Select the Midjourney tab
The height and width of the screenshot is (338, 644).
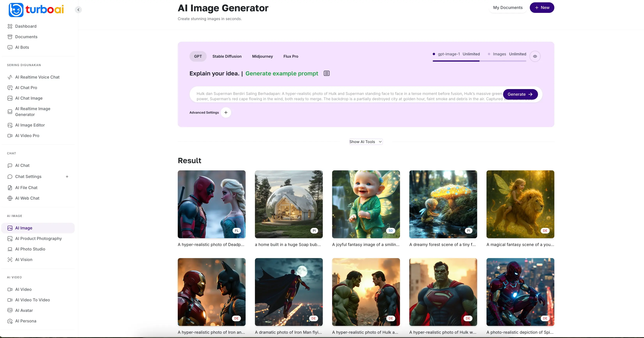click(x=262, y=56)
